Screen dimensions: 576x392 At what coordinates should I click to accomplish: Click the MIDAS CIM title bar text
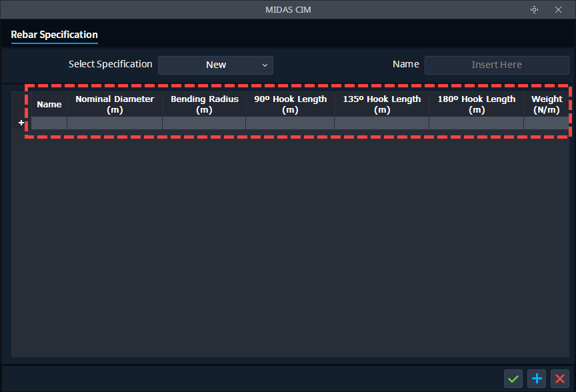pos(288,9)
